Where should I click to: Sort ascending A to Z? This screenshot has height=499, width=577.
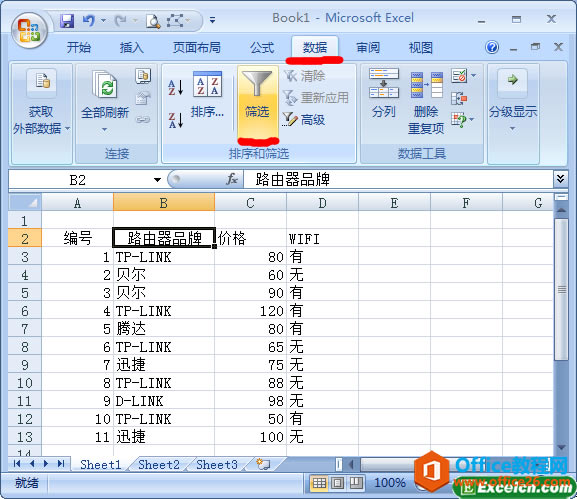[x=176, y=87]
